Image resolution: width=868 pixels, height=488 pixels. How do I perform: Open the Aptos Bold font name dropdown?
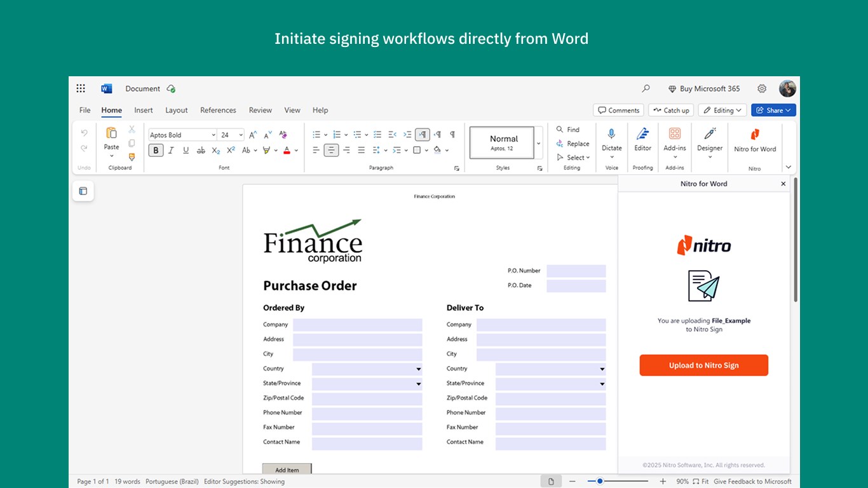click(x=213, y=135)
